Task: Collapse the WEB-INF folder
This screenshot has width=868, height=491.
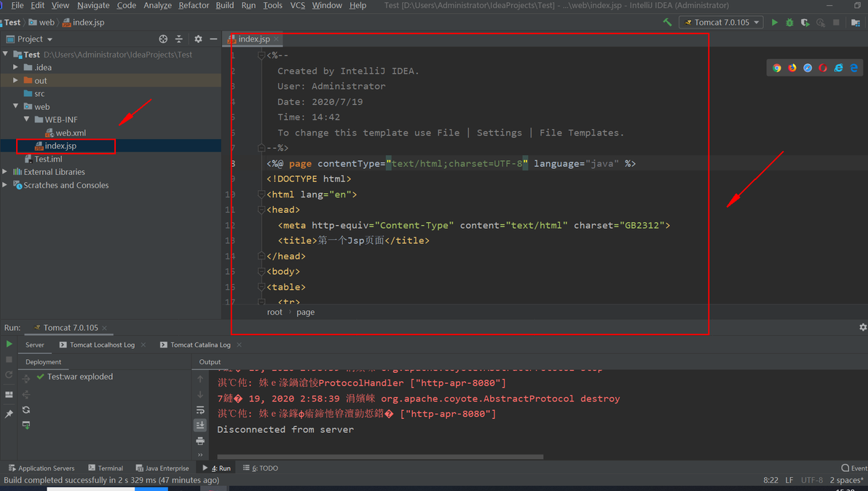Action: (26, 119)
